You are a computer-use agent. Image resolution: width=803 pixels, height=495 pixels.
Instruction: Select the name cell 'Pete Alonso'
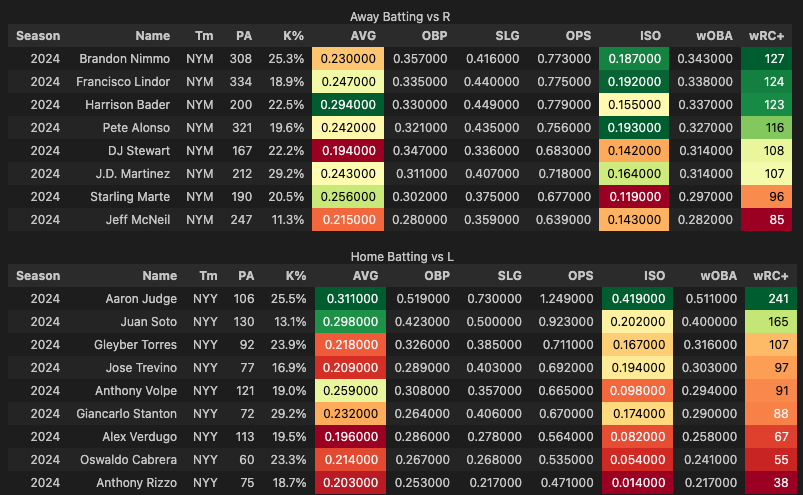coord(136,128)
